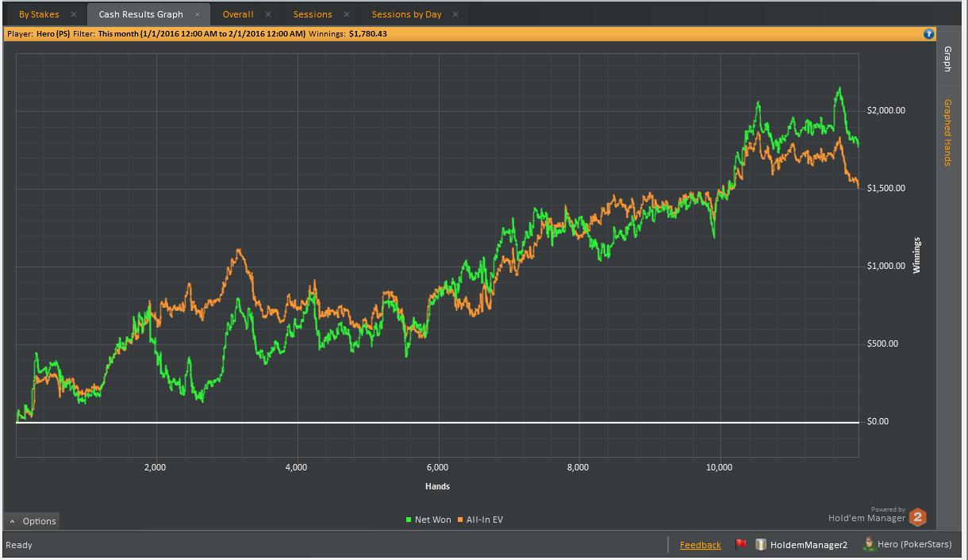This screenshot has height=560, width=968.
Task: Toggle the Net Won legend series
Action: (428, 520)
